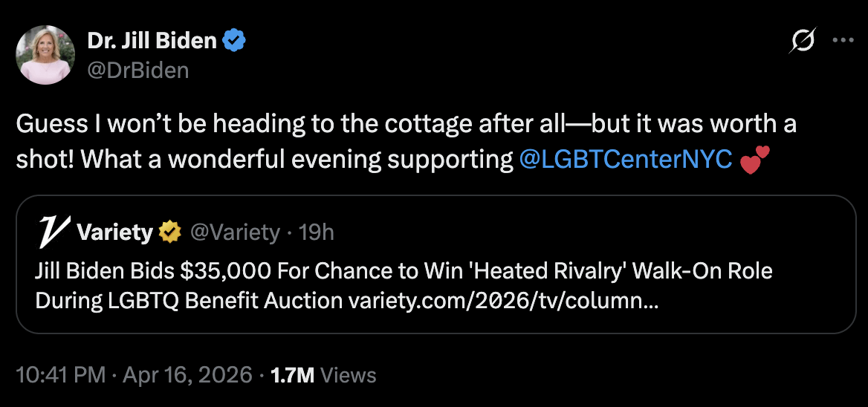Image resolution: width=868 pixels, height=407 pixels.
Task: Click the @DrBiden handle
Action: 137,70
